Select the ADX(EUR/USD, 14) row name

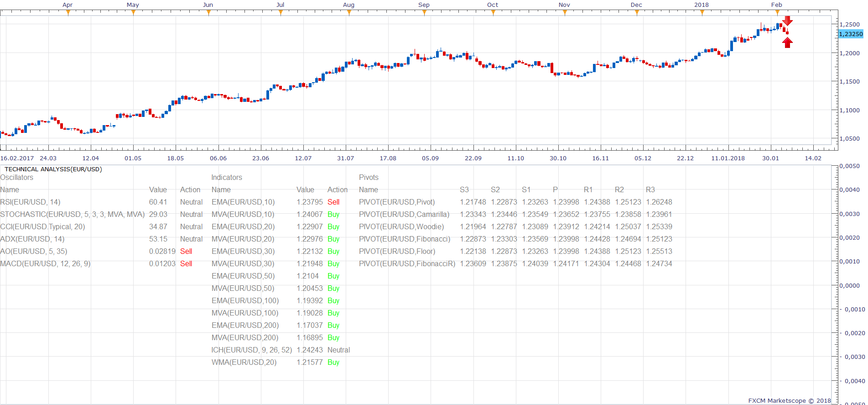(x=32, y=239)
